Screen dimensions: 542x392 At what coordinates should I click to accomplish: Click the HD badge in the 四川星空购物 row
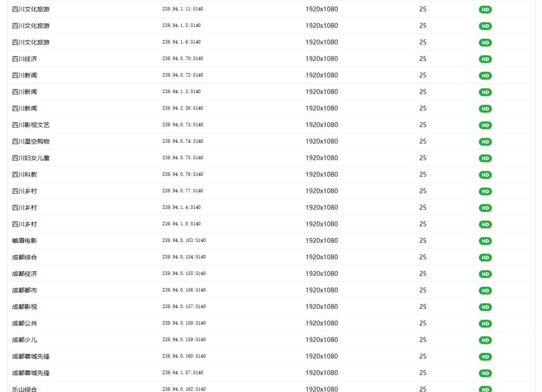pyautogui.click(x=485, y=142)
